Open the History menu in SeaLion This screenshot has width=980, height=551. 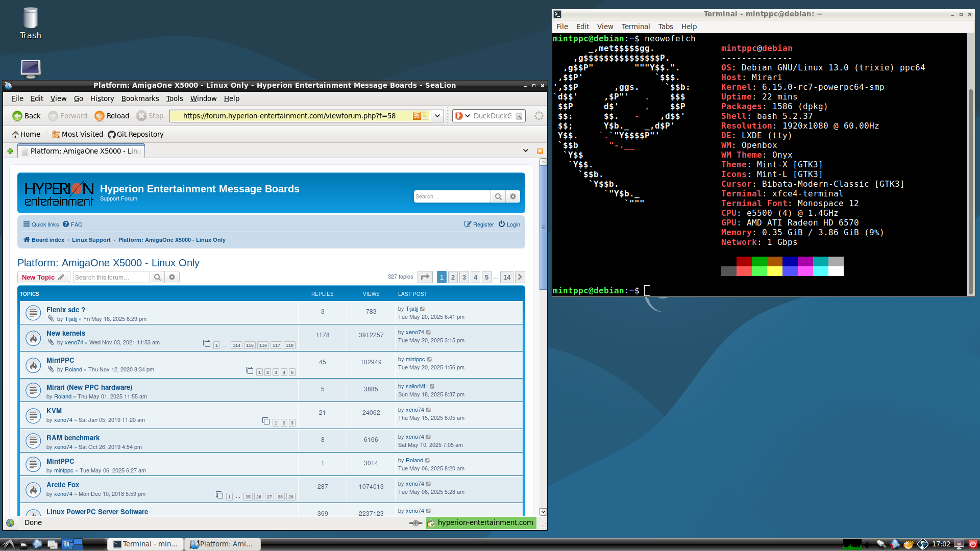pyautogui.click(x=102, y=98)
